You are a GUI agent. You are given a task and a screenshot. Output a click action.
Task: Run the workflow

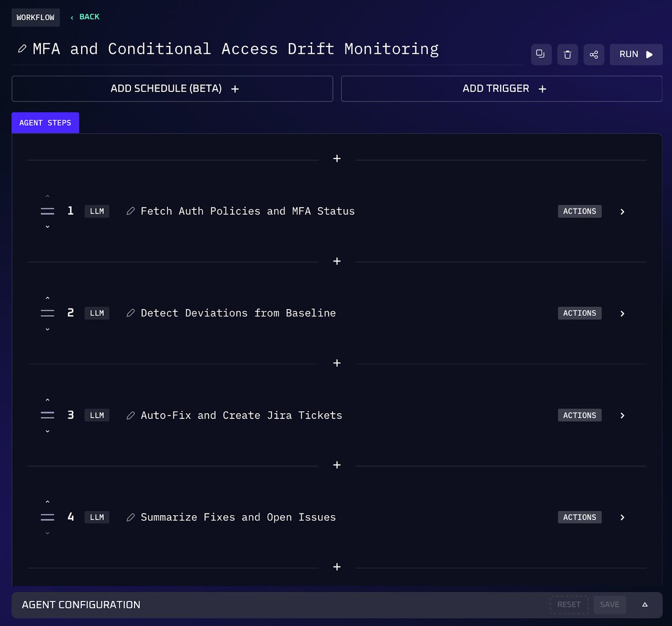pyautogui.click(x=636, y=54)
